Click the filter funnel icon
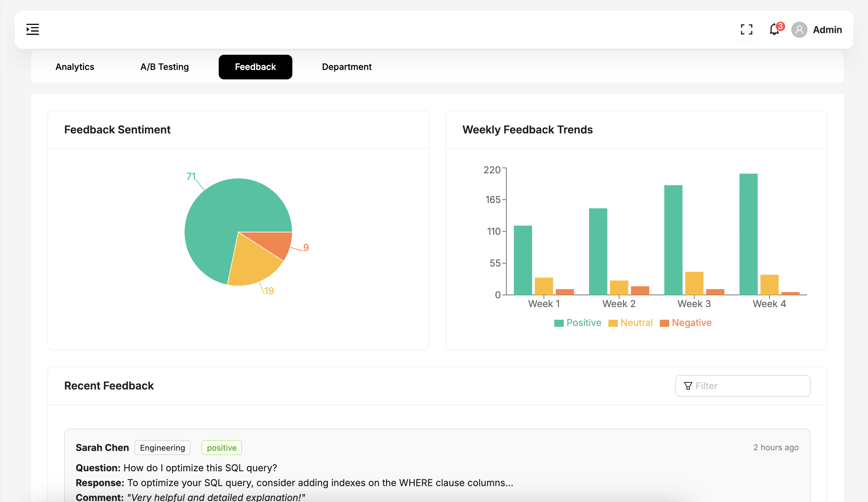 click(x=688, y=386)
